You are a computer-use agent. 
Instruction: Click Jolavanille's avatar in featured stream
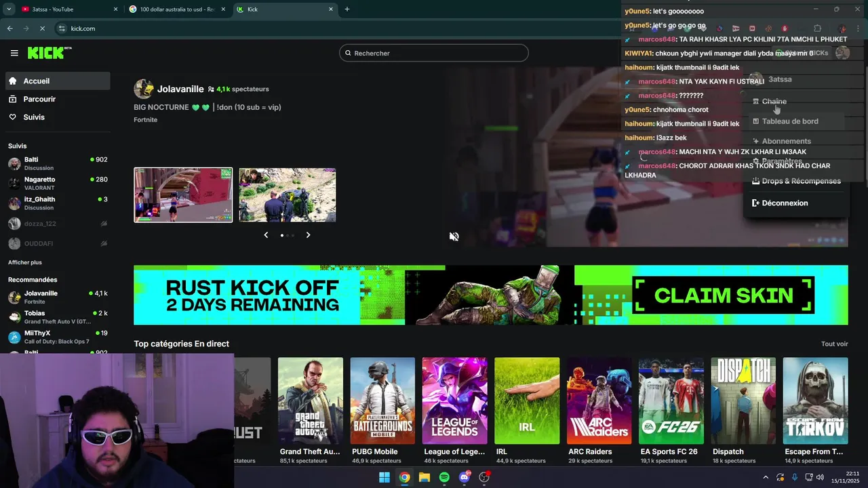(x=144, y=89)
